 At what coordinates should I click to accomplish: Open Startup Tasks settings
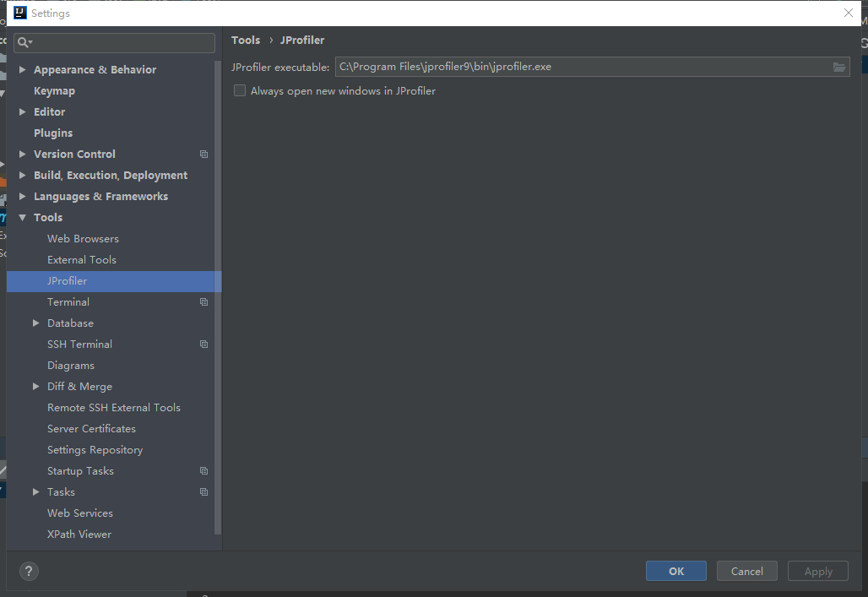(80, 470)
